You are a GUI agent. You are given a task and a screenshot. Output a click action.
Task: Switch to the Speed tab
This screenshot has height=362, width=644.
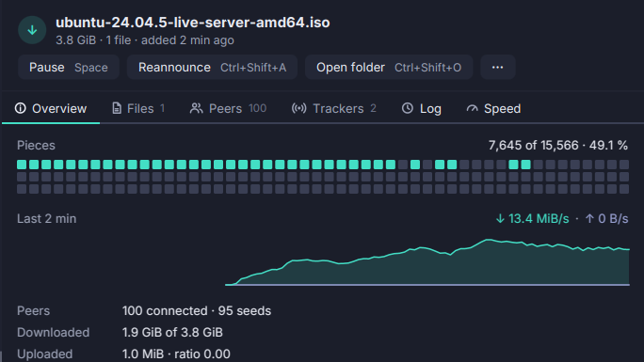[493, 109]
